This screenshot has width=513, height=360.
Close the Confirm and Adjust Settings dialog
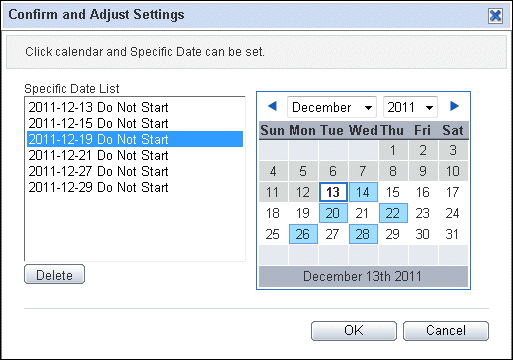point(495,15)
